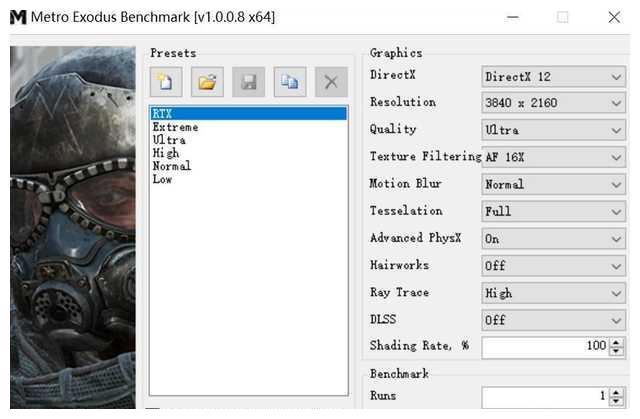The image size is (640, 419).
Task: Copy the preset with the duplicate icon
Action: (290, 82)
